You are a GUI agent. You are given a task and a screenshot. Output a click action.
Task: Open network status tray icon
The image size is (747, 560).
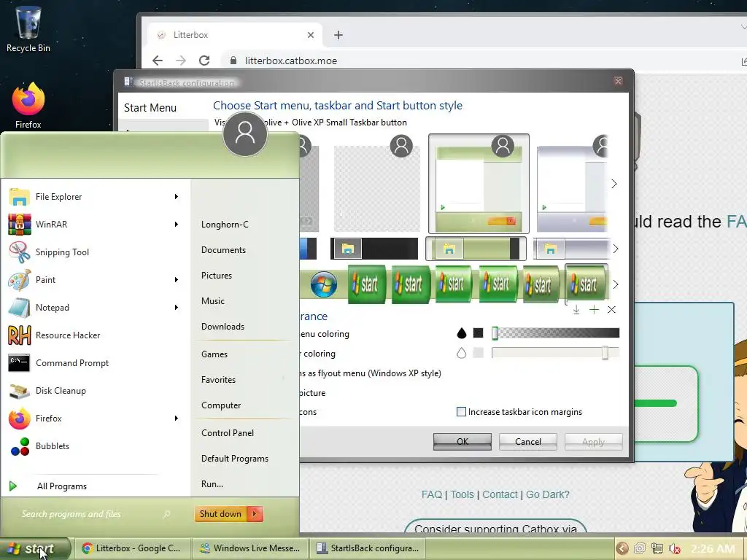click(x=657, y=548)
